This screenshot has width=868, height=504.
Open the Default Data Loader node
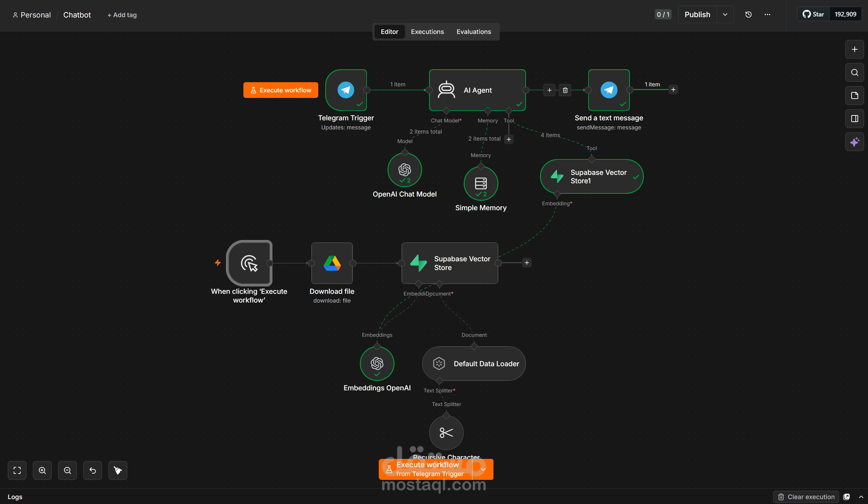[x=474, y=364]
